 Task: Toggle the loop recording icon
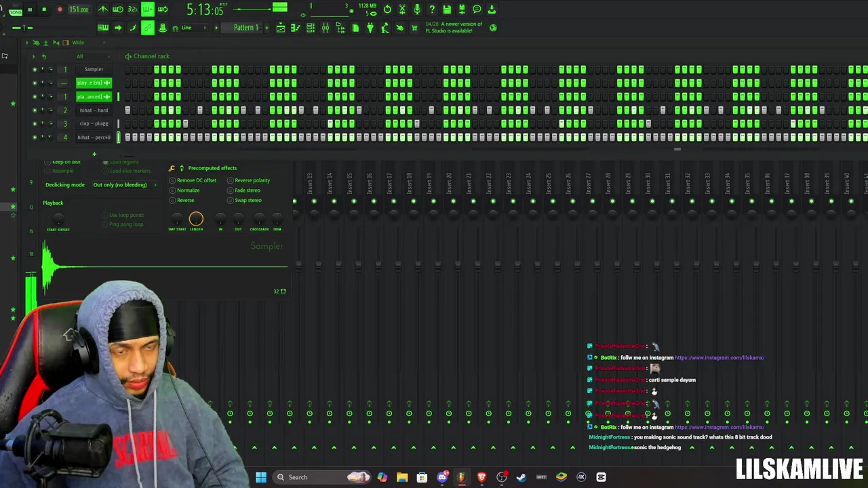(163, 9)
